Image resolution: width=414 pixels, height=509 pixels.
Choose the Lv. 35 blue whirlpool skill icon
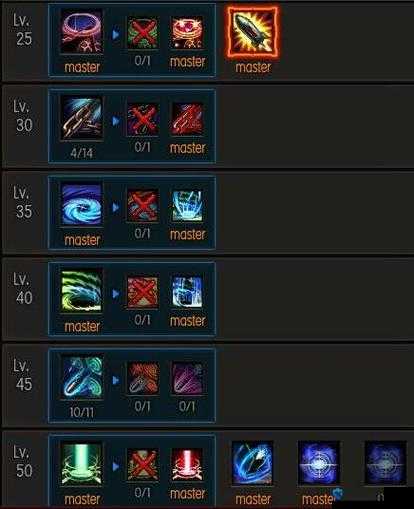pyautogui.click(x=82, y=205)
